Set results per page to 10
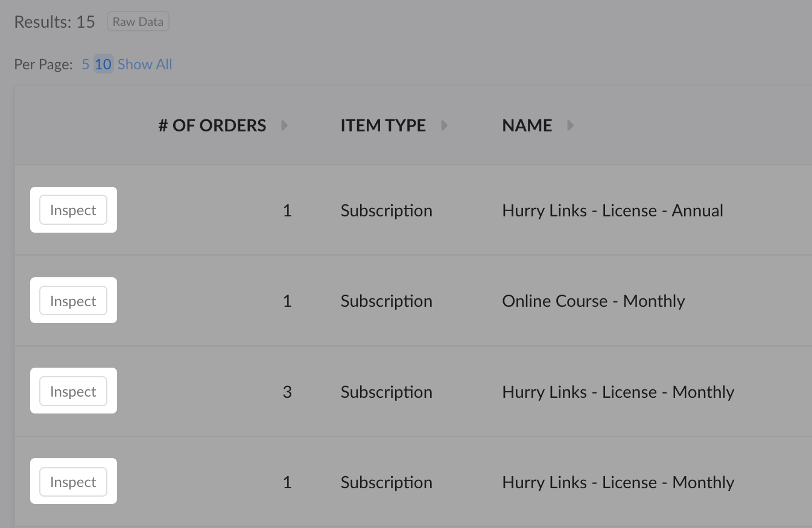The height and width of the screenshot is (528, 812). (103, 64)
